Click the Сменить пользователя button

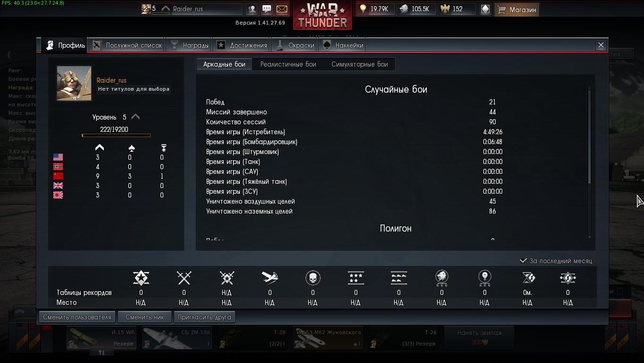pyautogui.click(x=77, y=317)
